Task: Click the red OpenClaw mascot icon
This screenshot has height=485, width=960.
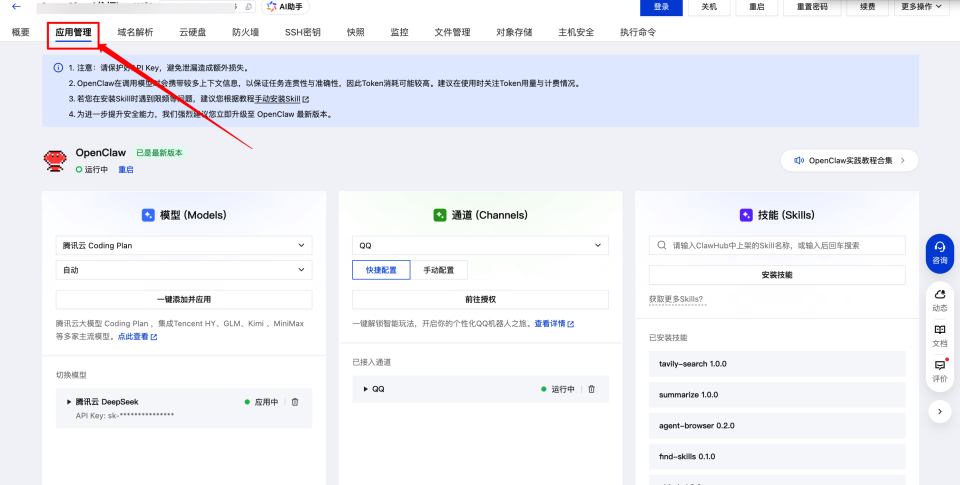Action: click(55, 160)
